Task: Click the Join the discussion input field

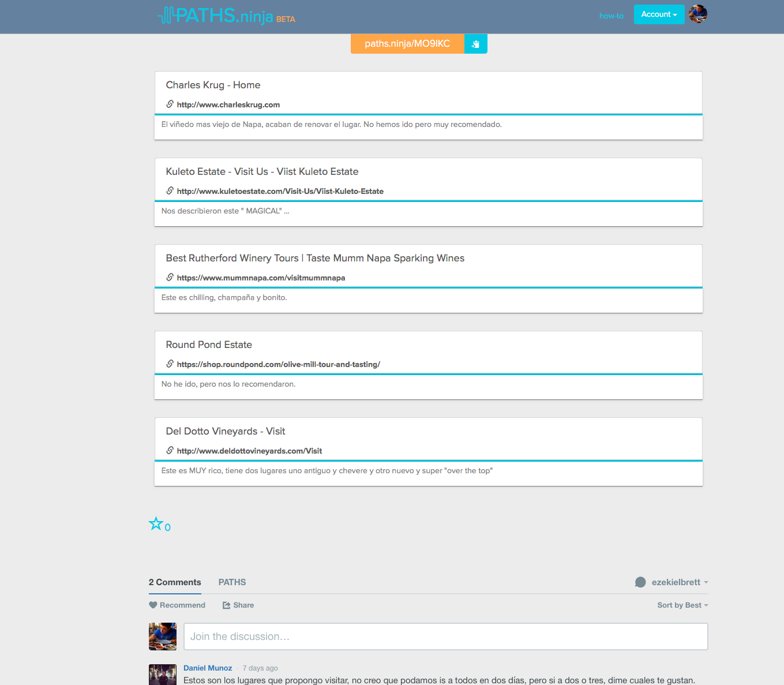Action: tap(446, 637)
